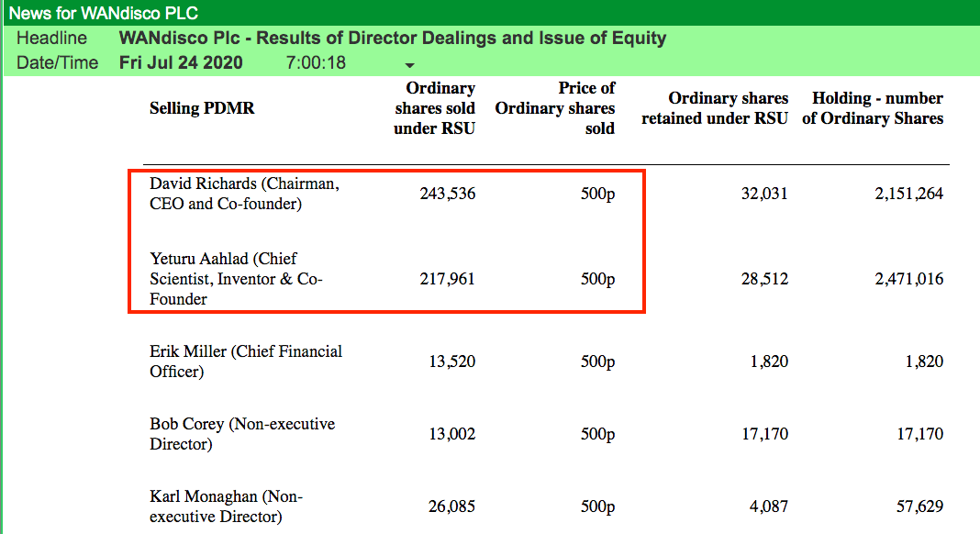980x534 pixels.
Task: Select the 'Selling PDMR' column header
Action: coord(202,108)
